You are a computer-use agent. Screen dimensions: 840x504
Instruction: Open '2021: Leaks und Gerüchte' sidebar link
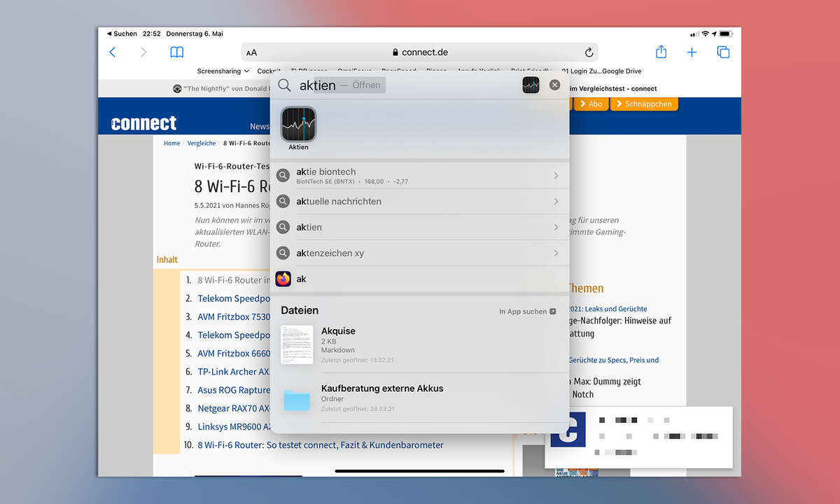tap(608, 309)
